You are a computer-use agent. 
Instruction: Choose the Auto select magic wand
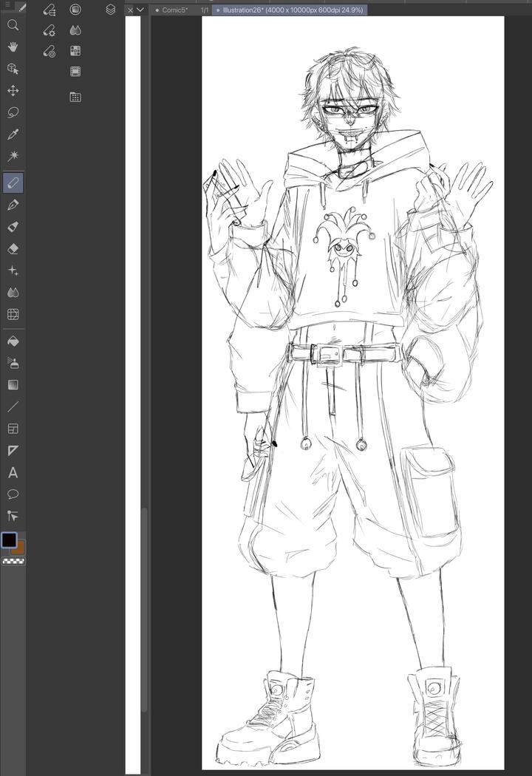point(13,156)
